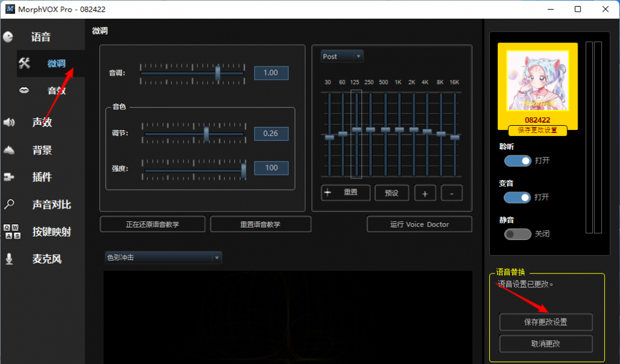Click 运行 Voice Doctor button

419,224
